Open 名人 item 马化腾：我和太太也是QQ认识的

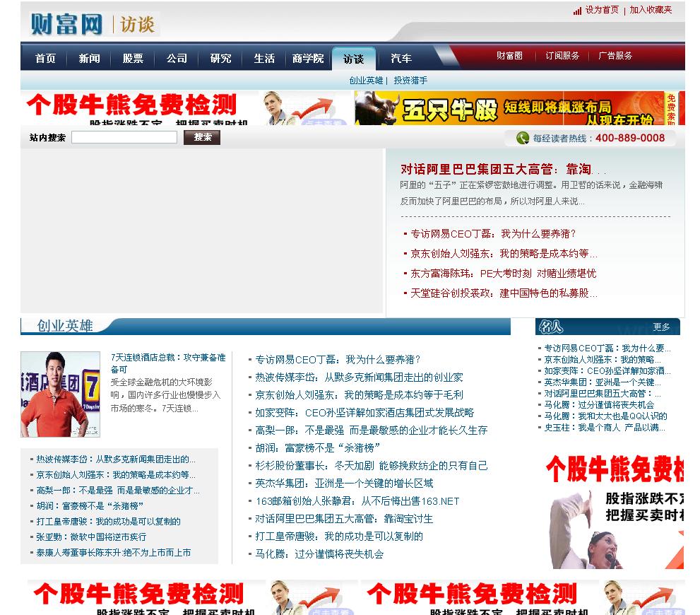point(605,416)
